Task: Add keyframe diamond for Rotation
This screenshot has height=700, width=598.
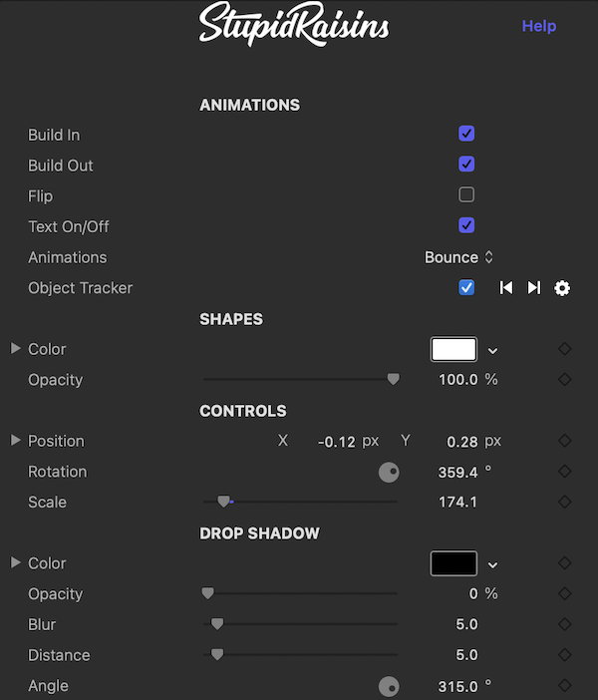Action: pos(564,472)
